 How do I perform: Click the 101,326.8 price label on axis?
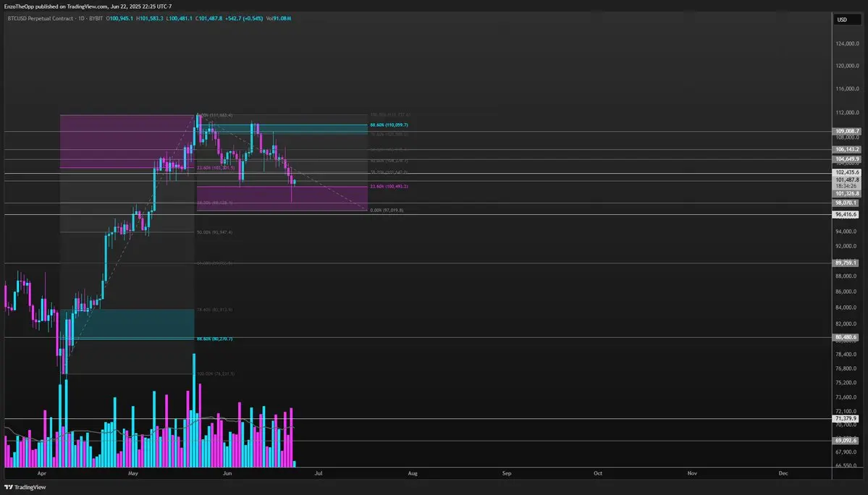(x=847, y=193)
